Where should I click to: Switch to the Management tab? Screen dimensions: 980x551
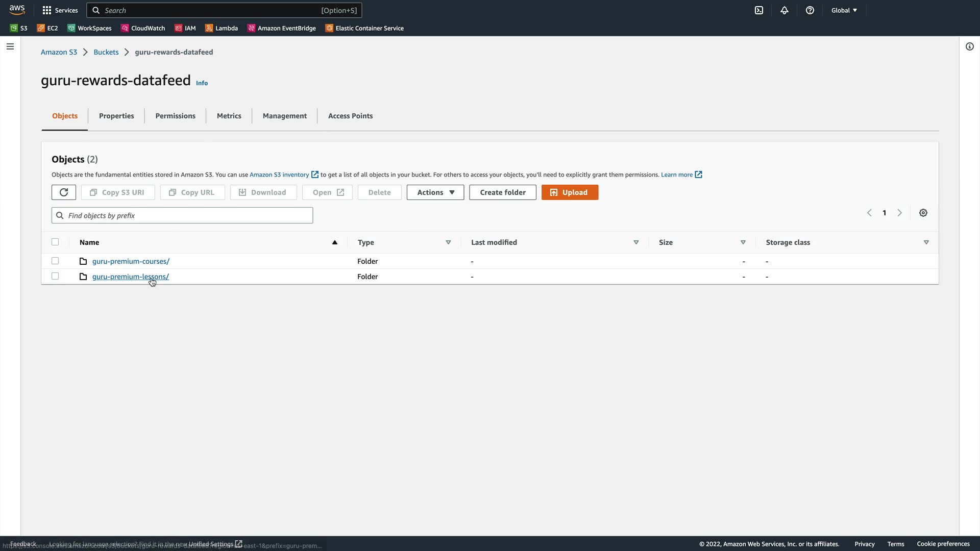(284, 116)
